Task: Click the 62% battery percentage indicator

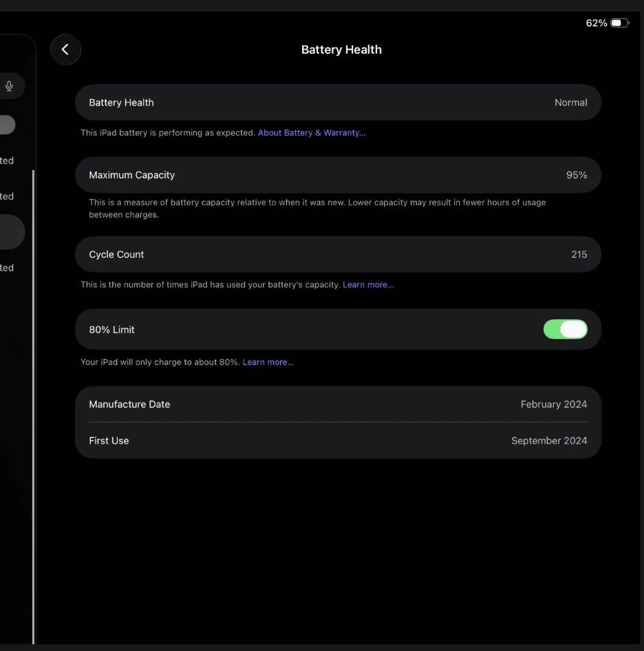Action: [x=596, y=23]
